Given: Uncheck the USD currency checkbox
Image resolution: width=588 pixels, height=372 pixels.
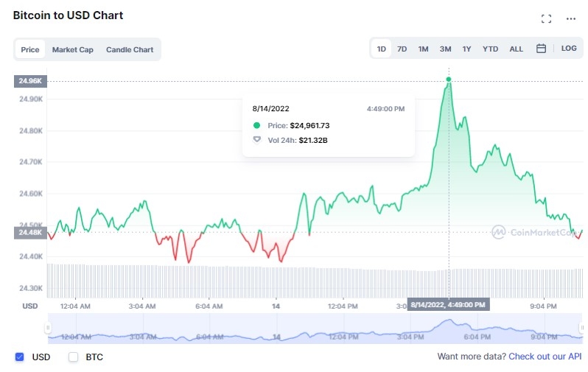Looking at the screenshot, I should [19, 357].
